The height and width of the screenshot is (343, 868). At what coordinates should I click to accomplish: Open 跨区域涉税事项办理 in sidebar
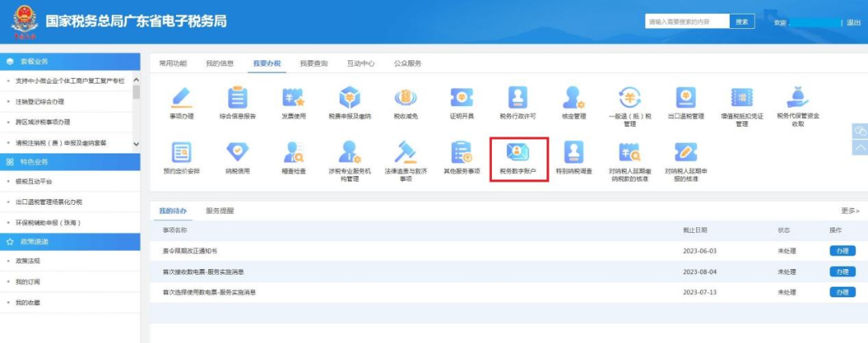pyautogui.click(x=43, y=122)
